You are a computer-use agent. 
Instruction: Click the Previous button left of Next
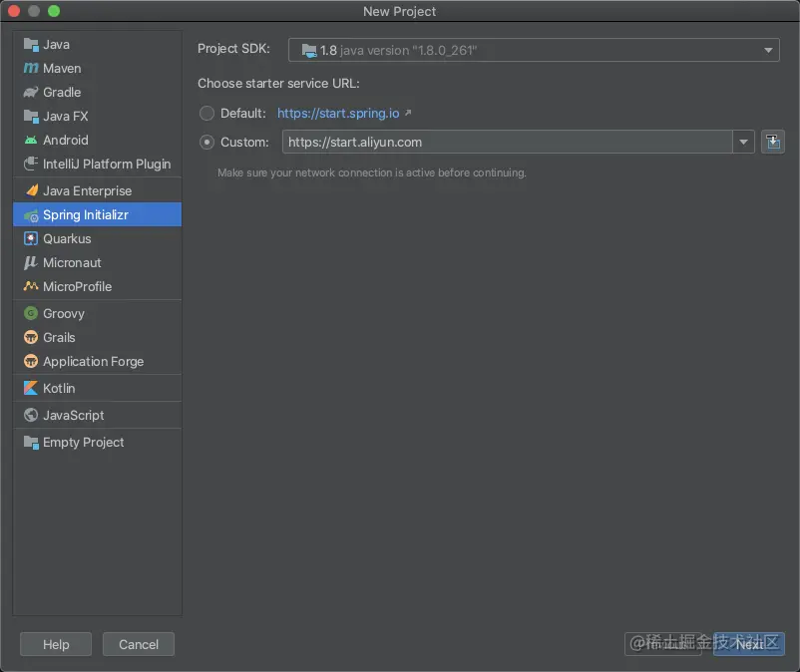click(663, 644)
